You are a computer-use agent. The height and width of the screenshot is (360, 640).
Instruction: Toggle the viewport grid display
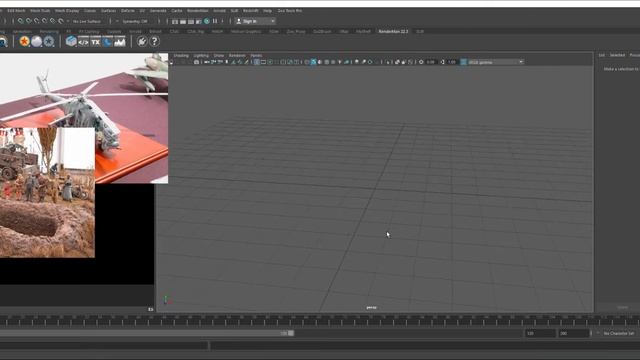[x=257, y=62]
